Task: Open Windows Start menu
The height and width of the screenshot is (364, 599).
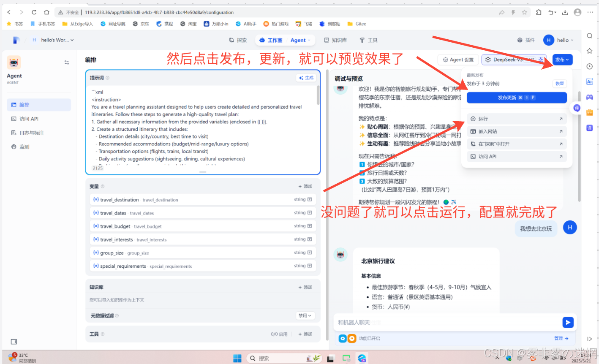Action: tap(237, 358)
